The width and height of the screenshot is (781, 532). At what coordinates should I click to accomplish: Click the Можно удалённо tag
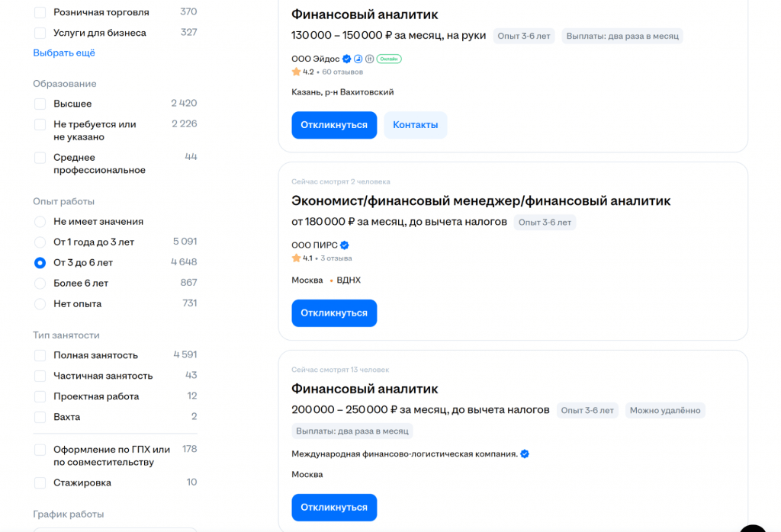tap(665, 410)
